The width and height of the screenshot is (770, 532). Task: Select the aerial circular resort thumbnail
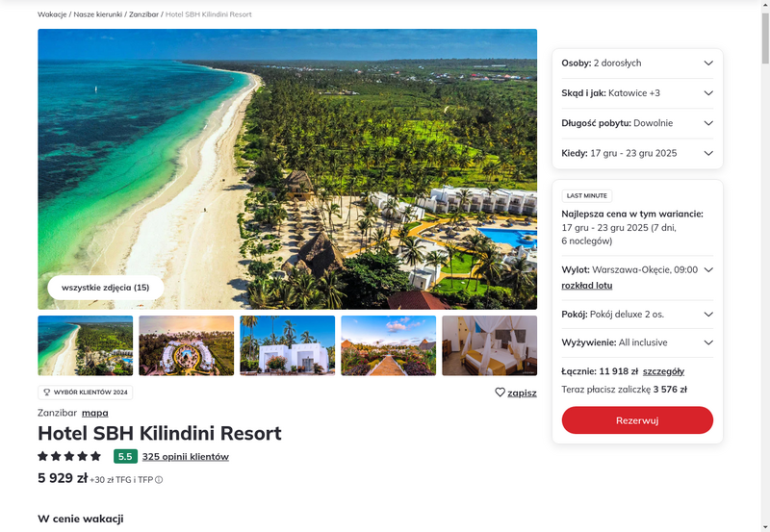[186, 345]
